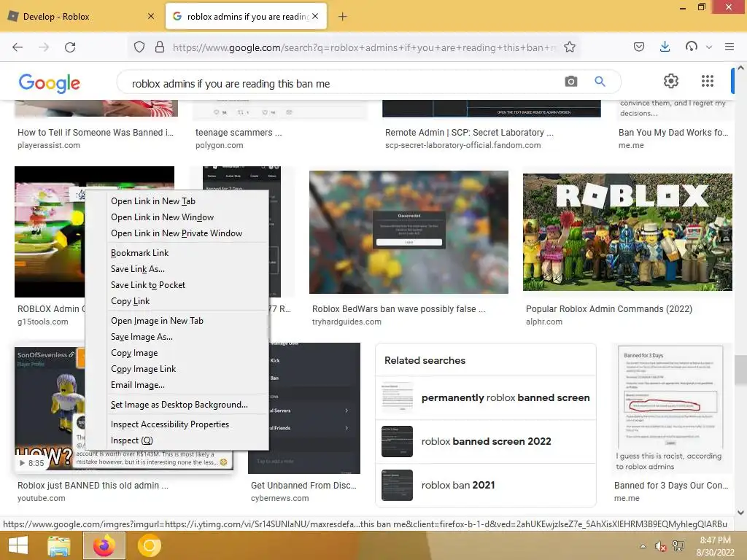
Task: Close the Develop - Roblox tab
Action: (151, 16)
